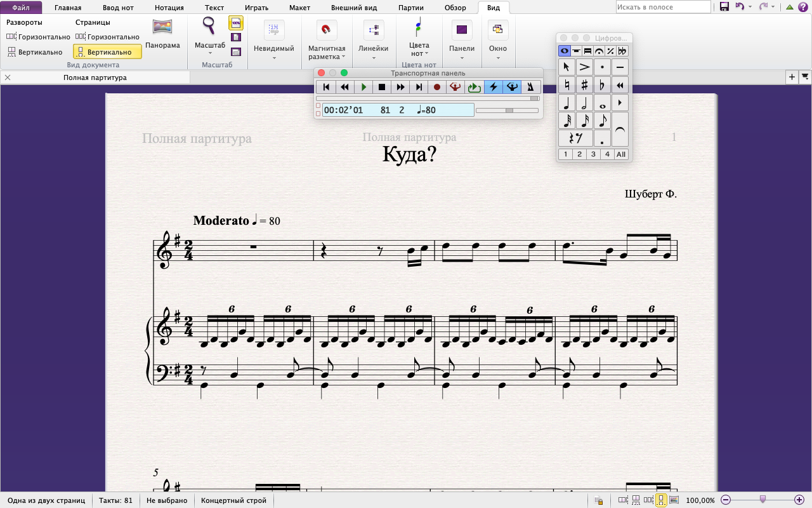Toggle the lightning live playback button
Image resolution: width=812 pixels, height=508 pixels.
[493, 87]
